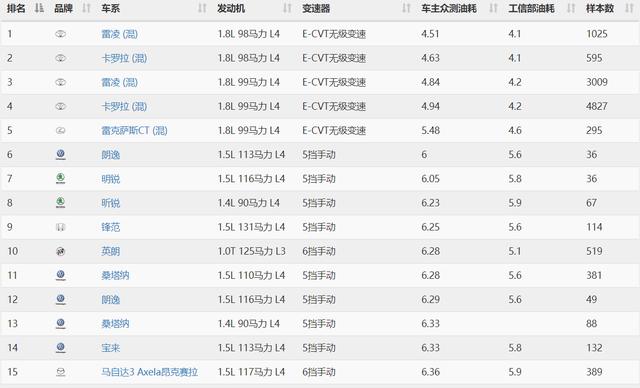Click Volkswagen logo in rank 13 row
This screenshot has height=388, width=640.
[x=60, y=324]
